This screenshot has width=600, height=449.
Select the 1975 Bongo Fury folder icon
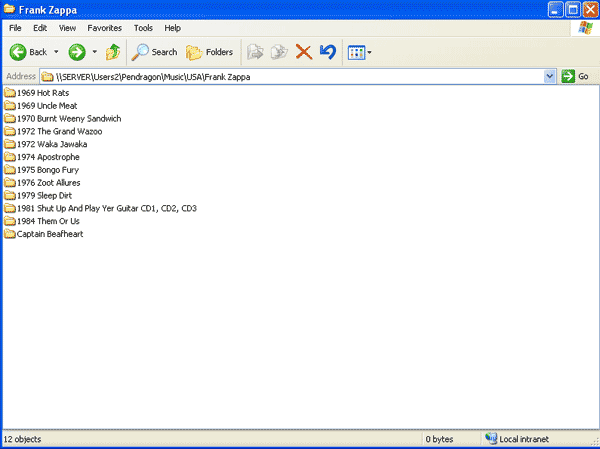click(x=10, y=170)
